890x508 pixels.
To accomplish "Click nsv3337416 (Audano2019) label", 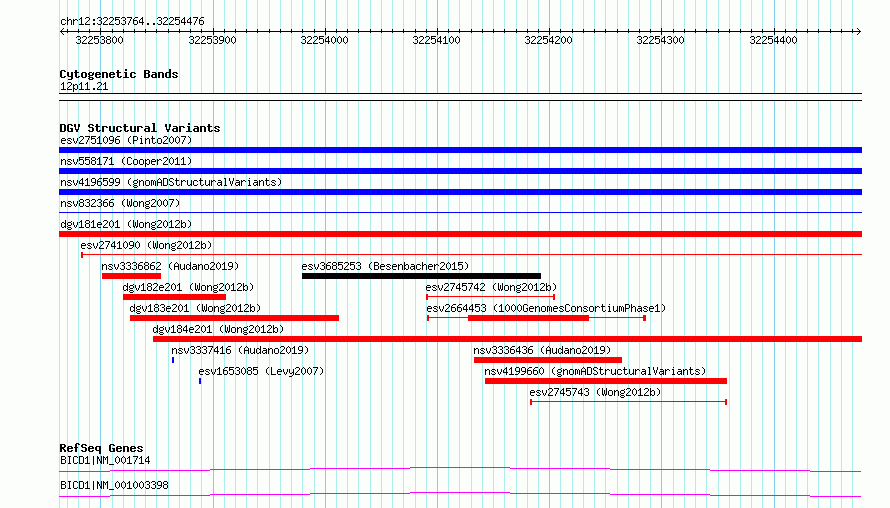I will coord(240,350).
